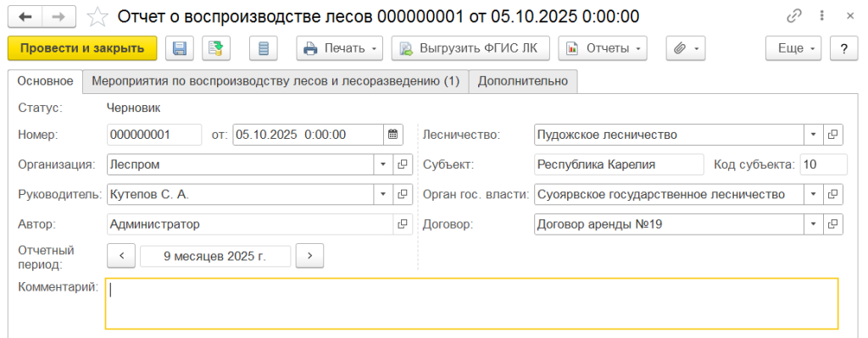Open the calendar picker for date field
Screen dimensions: 868x338
click(393, 135)
